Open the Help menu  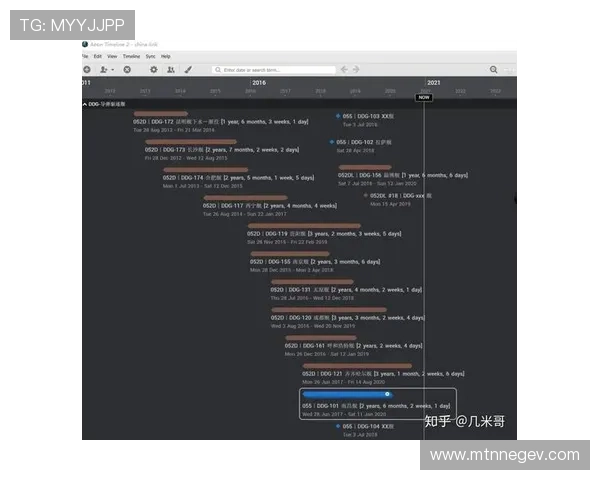click(166, 57)
